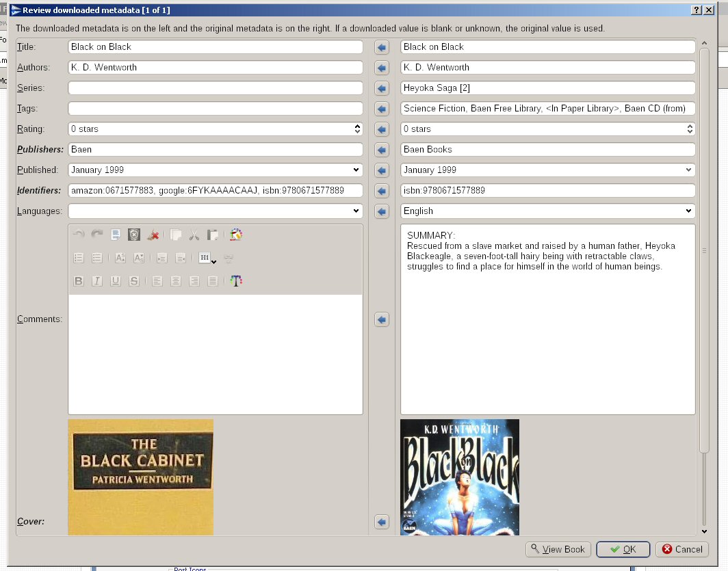Click the Published row blue arrow
Viewport: 728px width, 571px height.
(x=382, y=170)
